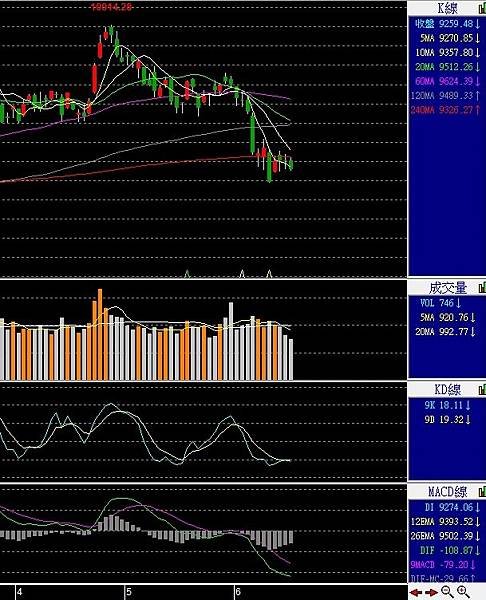Click the red left arrow to shift chart

point(416,592)
